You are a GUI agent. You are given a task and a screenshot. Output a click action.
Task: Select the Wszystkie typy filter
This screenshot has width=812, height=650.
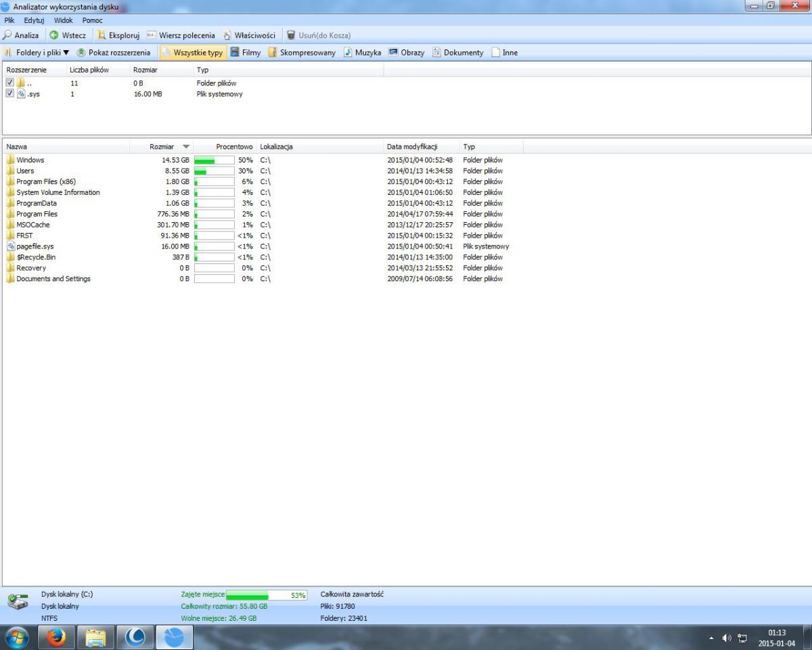coord(192,52)
